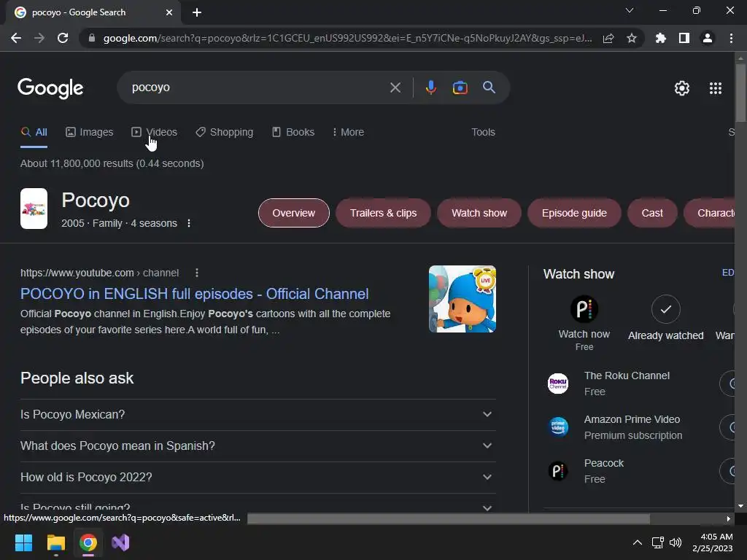Image resolution: width=747 pixels, height=560 pixels.
Task: Expand 'Is Pocoyo still going?' question
Action: (x=258, y=506)
